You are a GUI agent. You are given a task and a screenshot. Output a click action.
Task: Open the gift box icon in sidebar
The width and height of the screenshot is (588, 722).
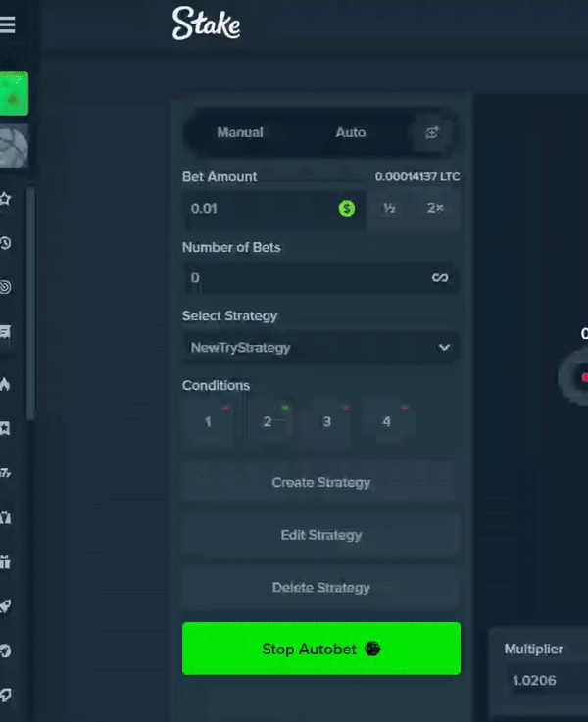(6, 562)
